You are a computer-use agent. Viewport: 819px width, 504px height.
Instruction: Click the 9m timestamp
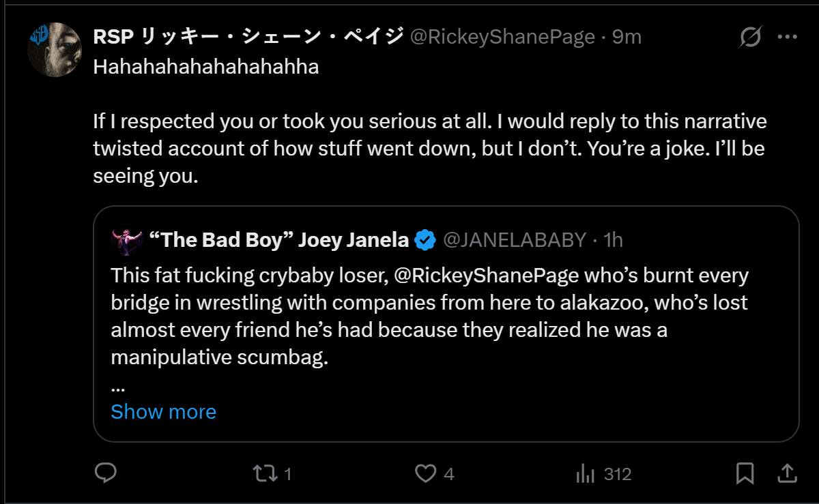coord(627,37)
